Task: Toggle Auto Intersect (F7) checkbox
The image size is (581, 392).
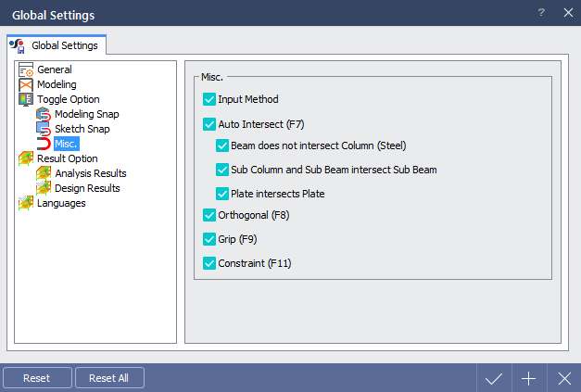Action: coord(209,124)
